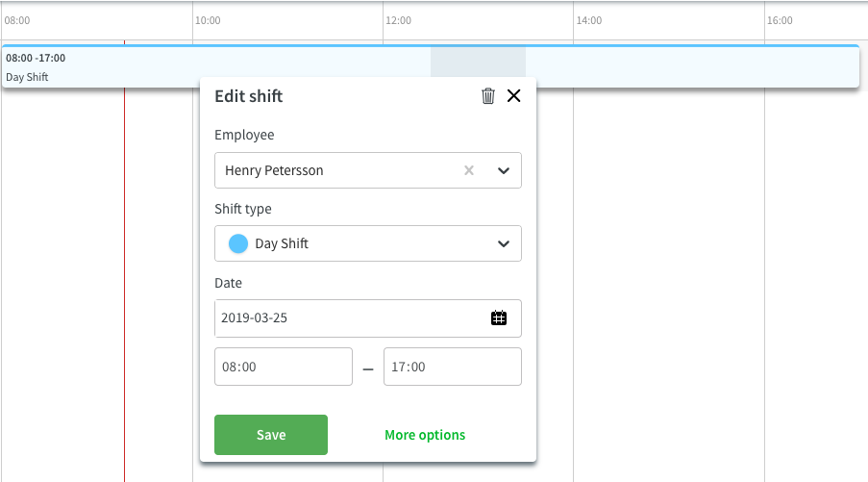Edit the 08:00 start time field
Viewport: 868px width, 482px height.
[284, 367]
